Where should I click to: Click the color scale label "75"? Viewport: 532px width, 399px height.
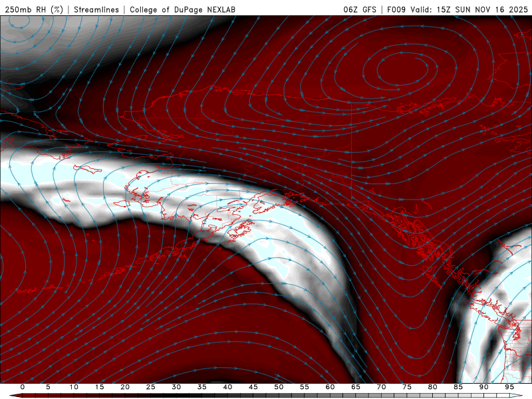tap(407, 387)
